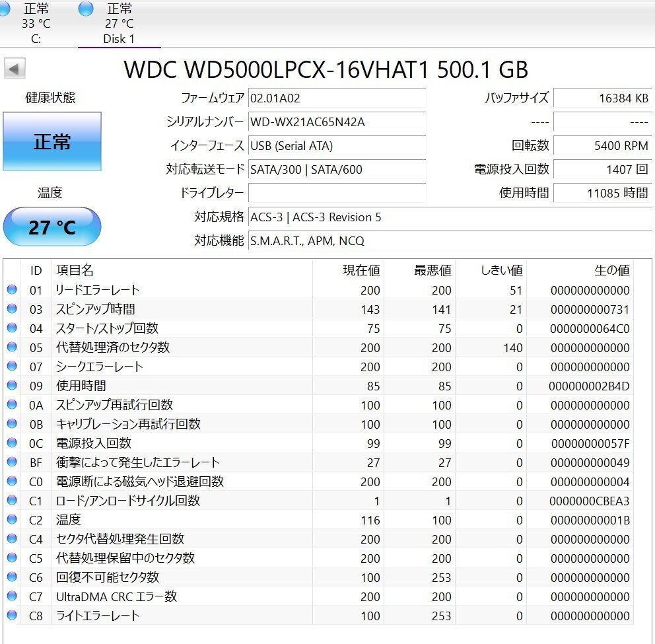Screen dimensions: 655x644
Task: Click the 27 °C temperature button
Action: [52, 227]
